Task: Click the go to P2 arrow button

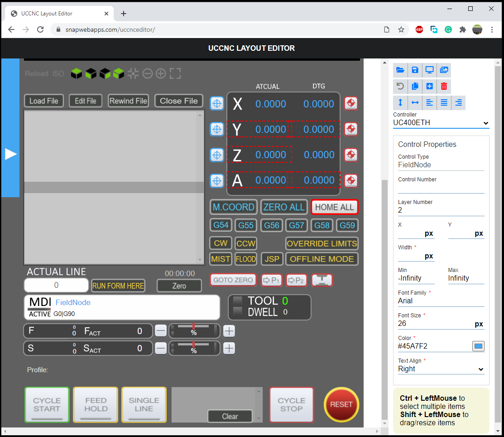Action: coord(297,280)
